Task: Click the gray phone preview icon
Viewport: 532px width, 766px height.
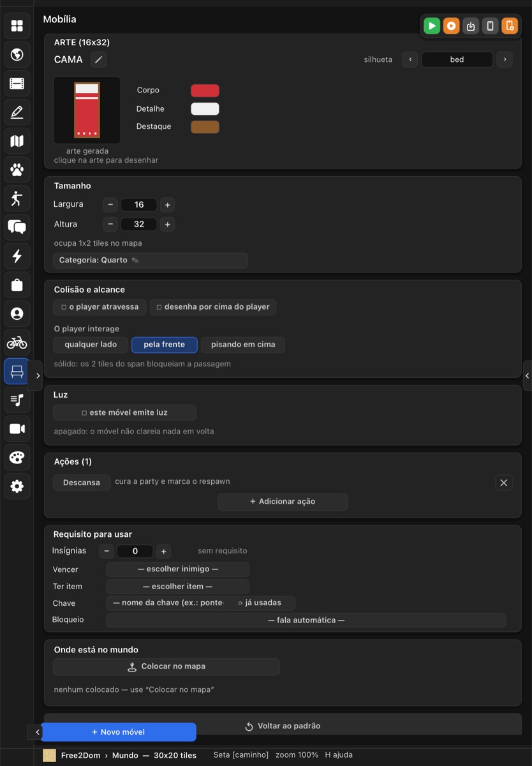Action: [490, 26]
